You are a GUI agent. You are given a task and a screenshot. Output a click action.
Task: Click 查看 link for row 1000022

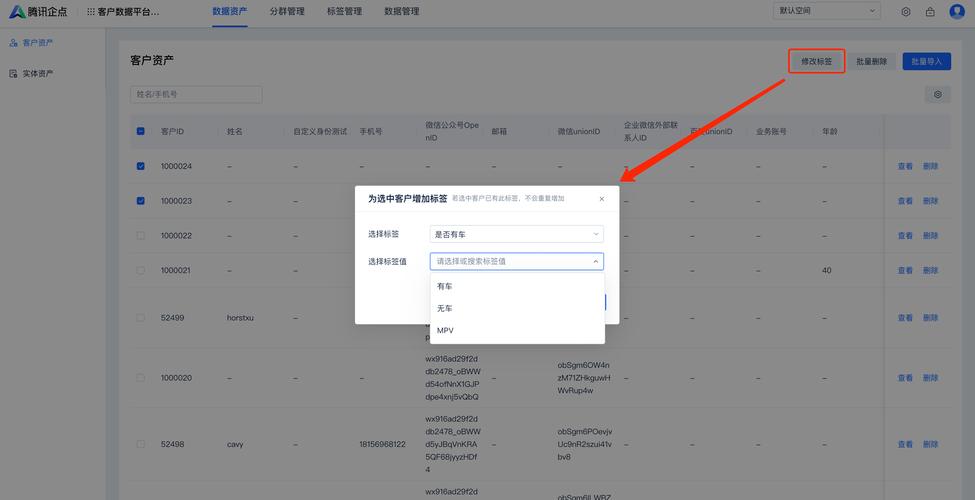[x=905, y=236]
